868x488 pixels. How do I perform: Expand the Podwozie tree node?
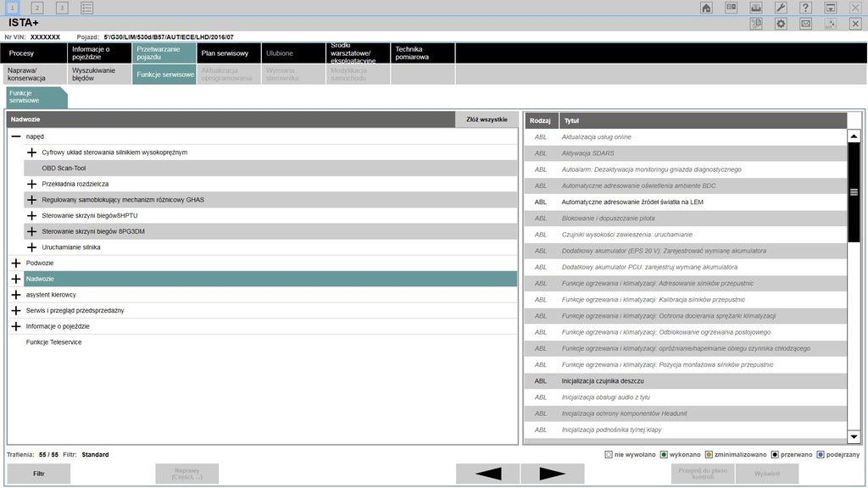16,263
